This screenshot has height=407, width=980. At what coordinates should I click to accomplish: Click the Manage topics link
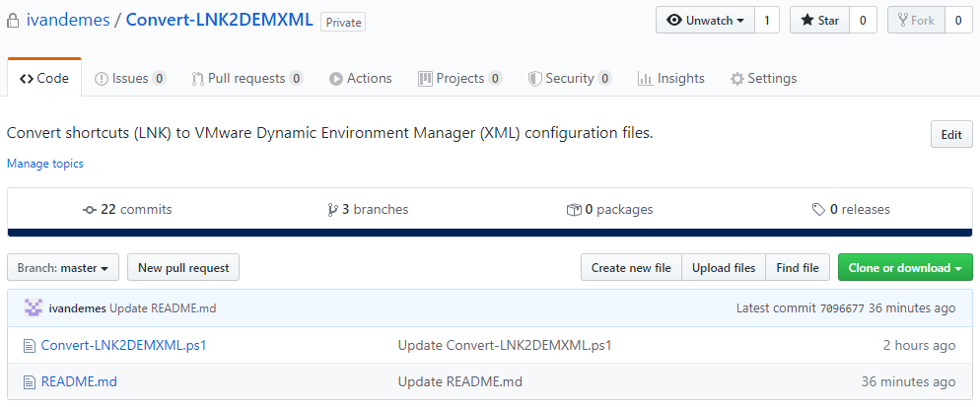coord(45,164)
